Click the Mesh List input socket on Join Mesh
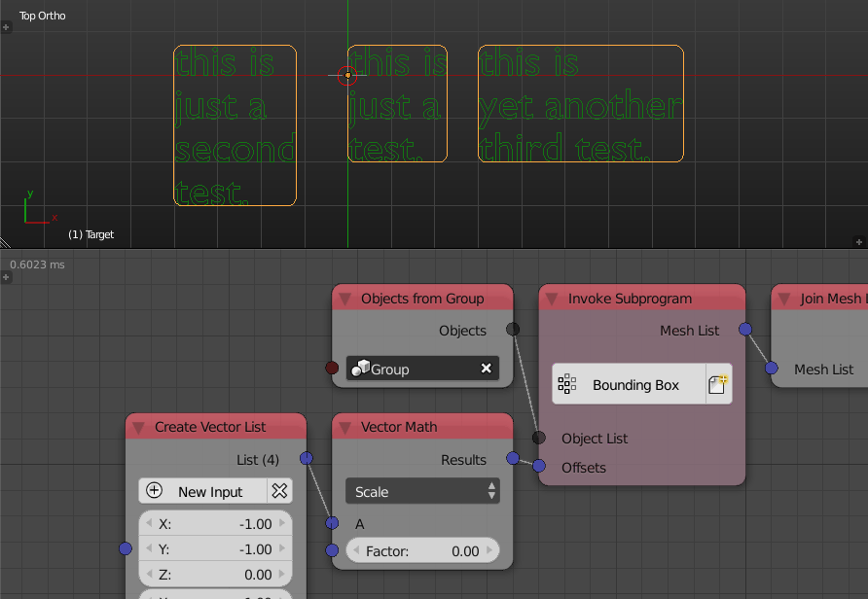868x599 pixels. pos(772,369)
